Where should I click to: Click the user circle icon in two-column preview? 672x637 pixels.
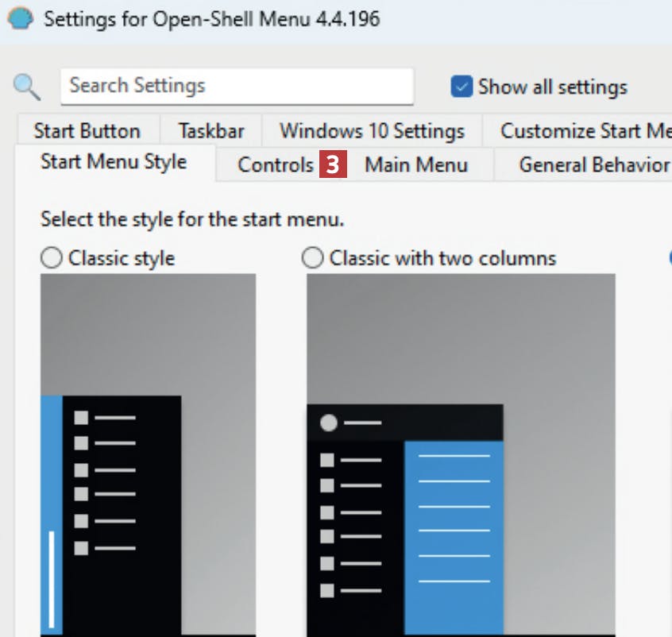tap(328, 423)
